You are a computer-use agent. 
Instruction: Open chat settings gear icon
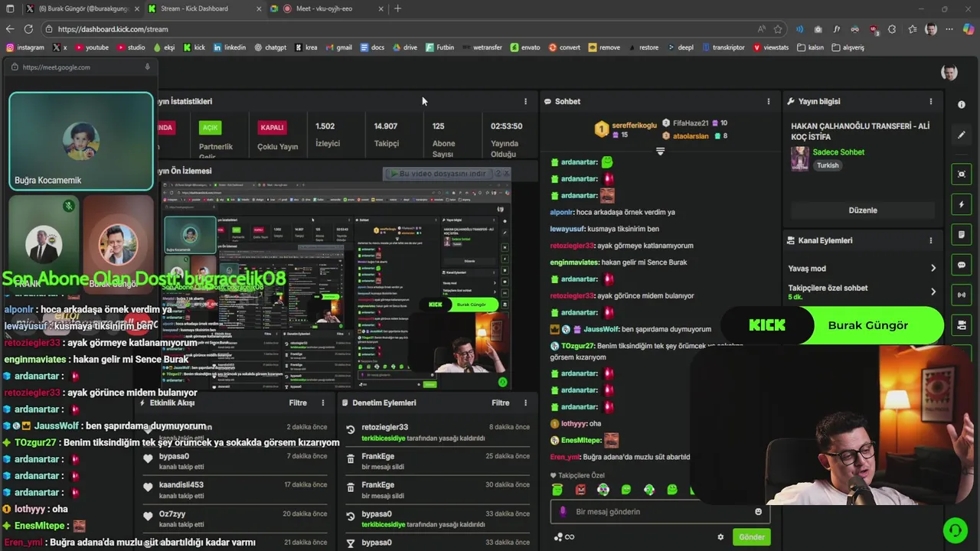click(x=720, y=537)
